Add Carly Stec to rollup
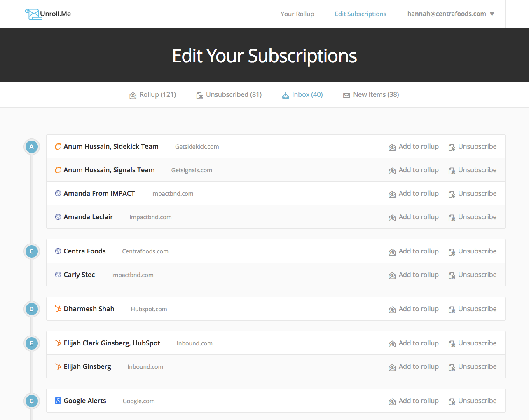The image size is (529, 420). pos(414,275)
